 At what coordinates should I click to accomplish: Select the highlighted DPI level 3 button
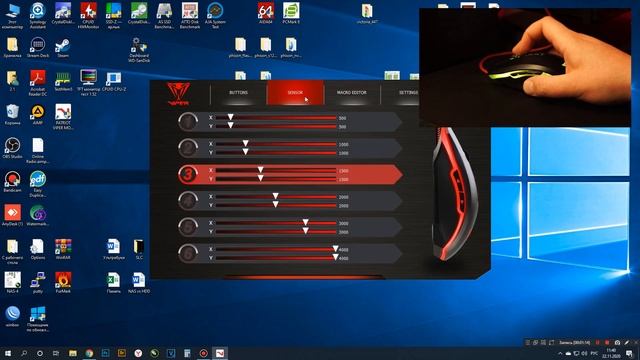coord(188,174)
